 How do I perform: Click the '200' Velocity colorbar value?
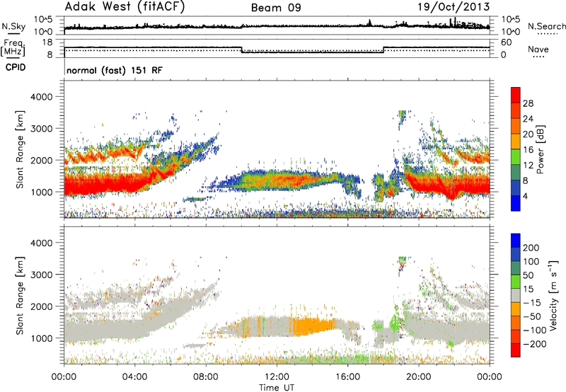coord(531,248)
